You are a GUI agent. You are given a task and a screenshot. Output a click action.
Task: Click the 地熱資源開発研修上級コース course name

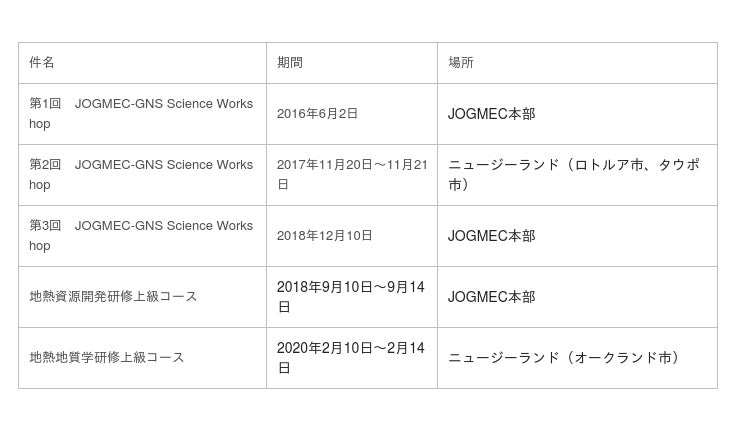(113, 297)
